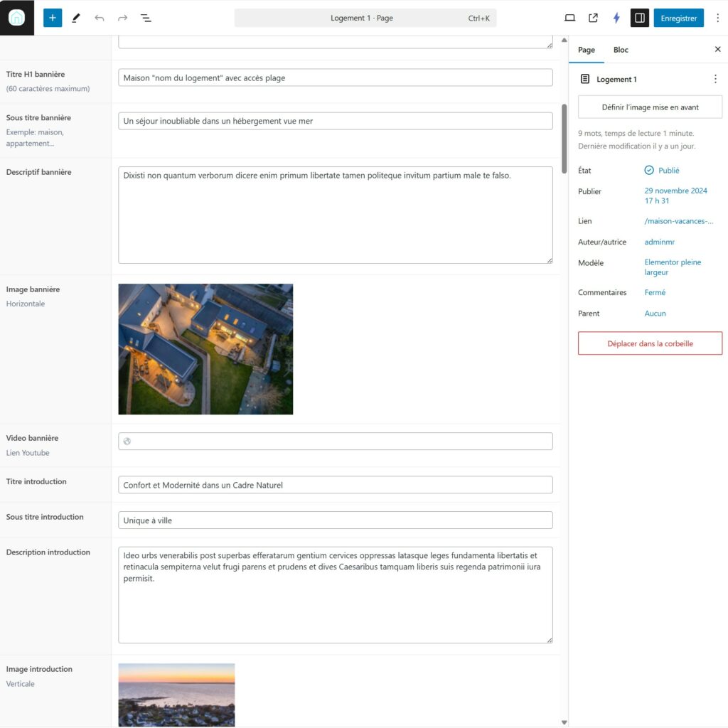Switch to the Bloc tab

pos(621,50)
